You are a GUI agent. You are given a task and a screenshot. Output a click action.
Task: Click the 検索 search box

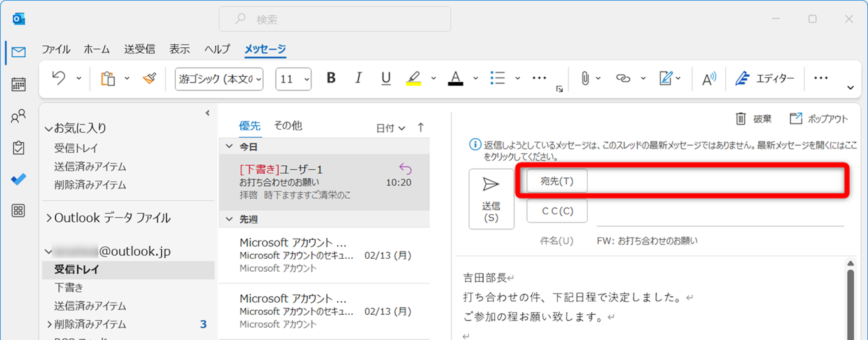point(335,19)
